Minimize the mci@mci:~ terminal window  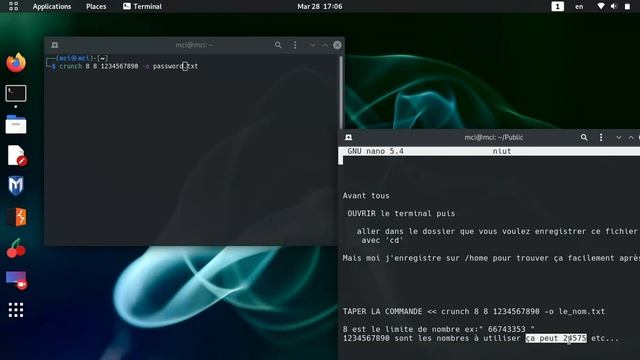(312, 45)
